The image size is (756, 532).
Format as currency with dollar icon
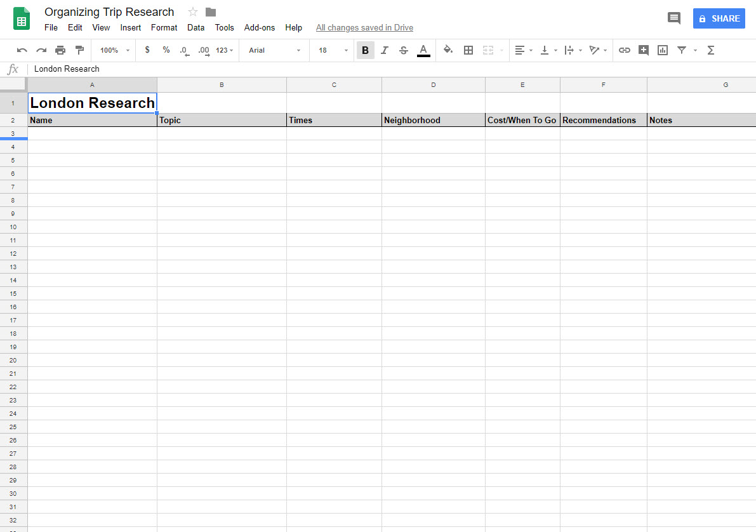point(147,50)
